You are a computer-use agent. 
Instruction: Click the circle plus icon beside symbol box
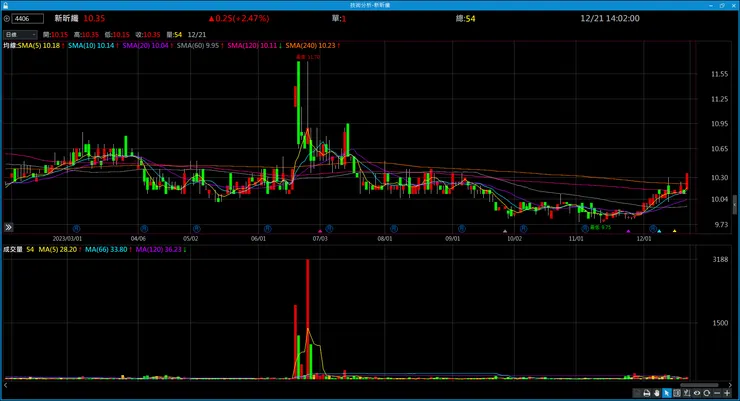click(x=7, y=19)
